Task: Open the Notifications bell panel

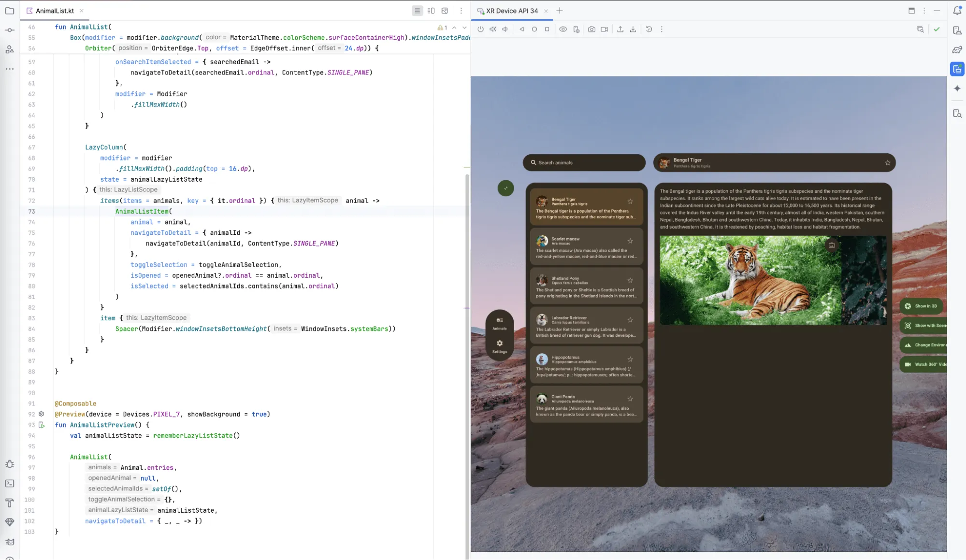Action: click(x=956, y=10)
